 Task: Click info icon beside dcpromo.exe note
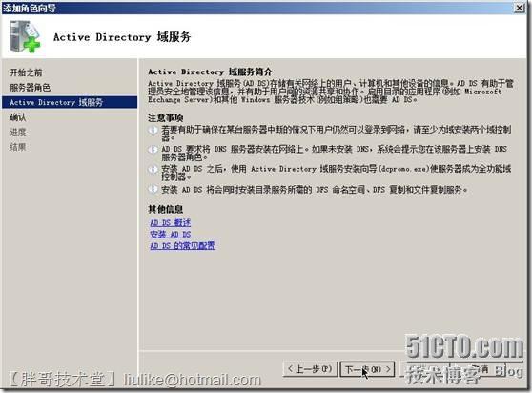click(153, 170)
